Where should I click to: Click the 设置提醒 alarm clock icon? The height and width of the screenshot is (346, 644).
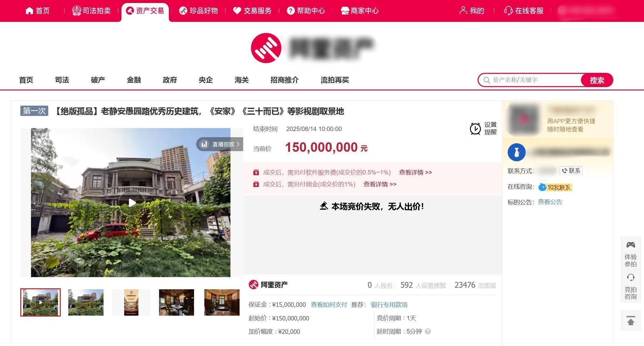pyautogui.click(x=476, y=128)
